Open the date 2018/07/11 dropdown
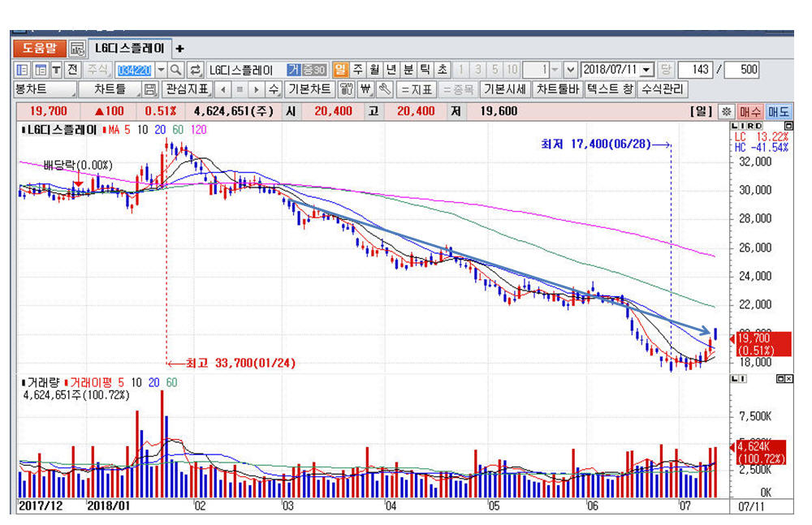The width and height of the screenshot is (812, 525). coord(646,70)
